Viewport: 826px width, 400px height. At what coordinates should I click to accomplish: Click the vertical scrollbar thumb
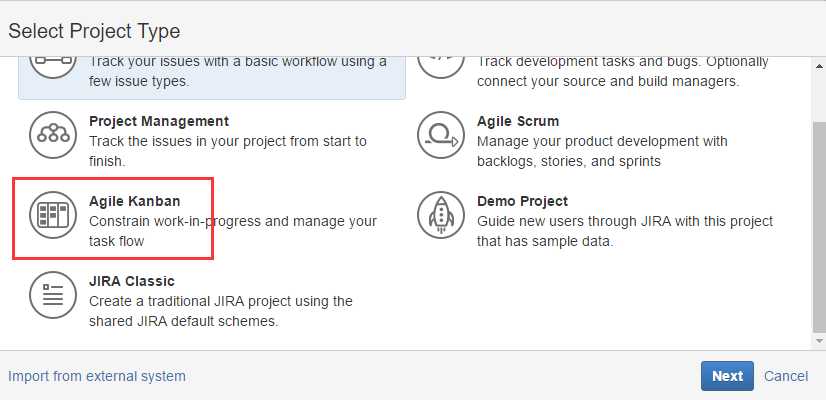(x=819, y=227)
